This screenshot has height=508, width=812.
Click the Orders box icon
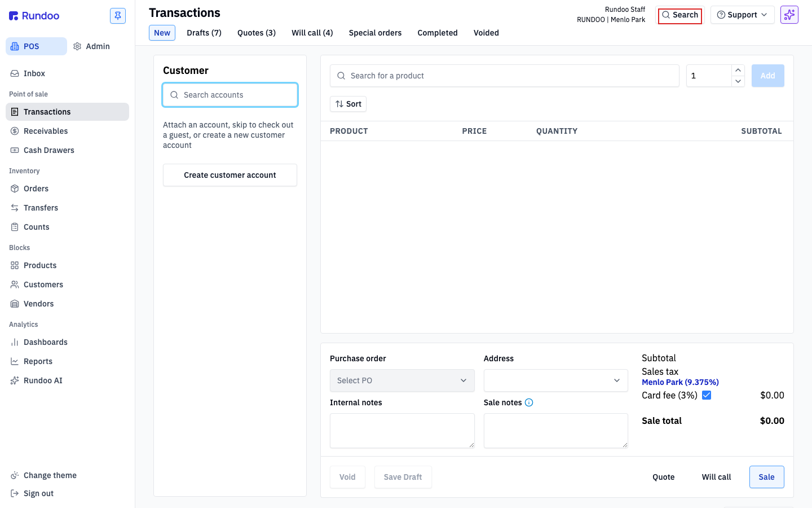(x=15, y=189)
